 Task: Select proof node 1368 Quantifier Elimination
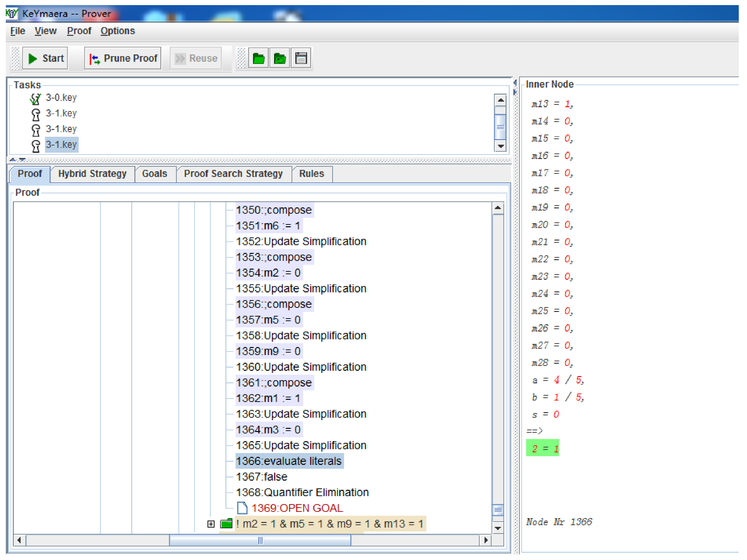pos(302,492)
